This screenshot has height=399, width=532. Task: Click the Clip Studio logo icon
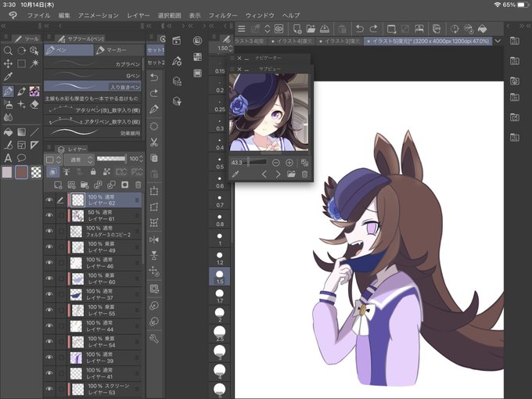[13, 16]
